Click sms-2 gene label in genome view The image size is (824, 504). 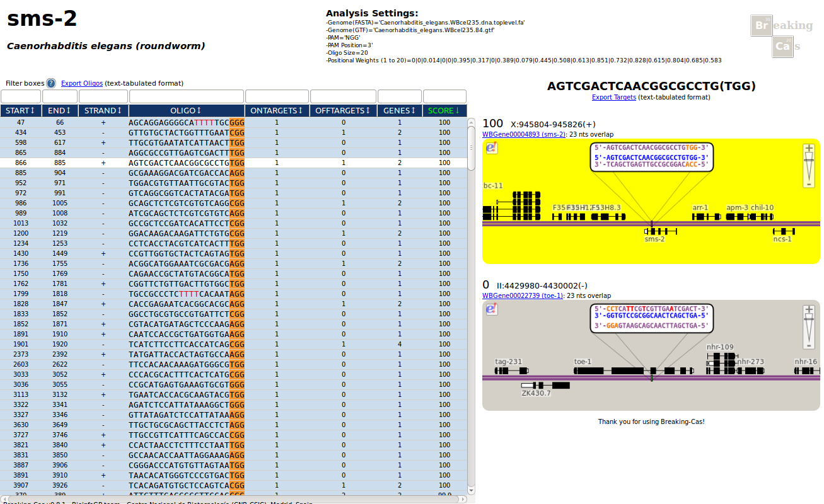(654, 239)
